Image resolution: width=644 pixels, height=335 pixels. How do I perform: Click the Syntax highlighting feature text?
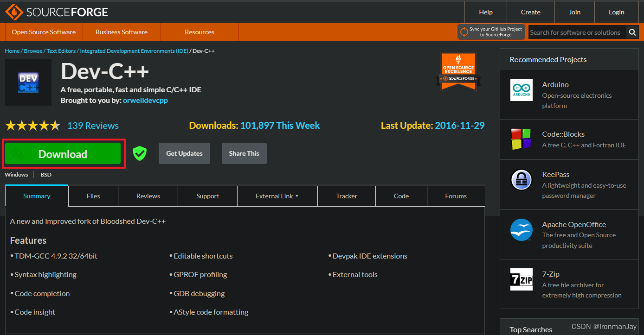(x=45, y=274)
